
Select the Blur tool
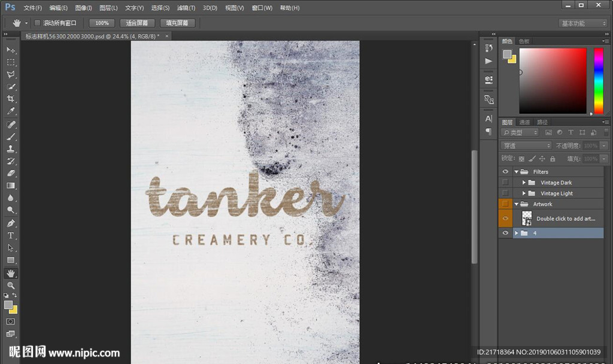(x=11, y=198)
